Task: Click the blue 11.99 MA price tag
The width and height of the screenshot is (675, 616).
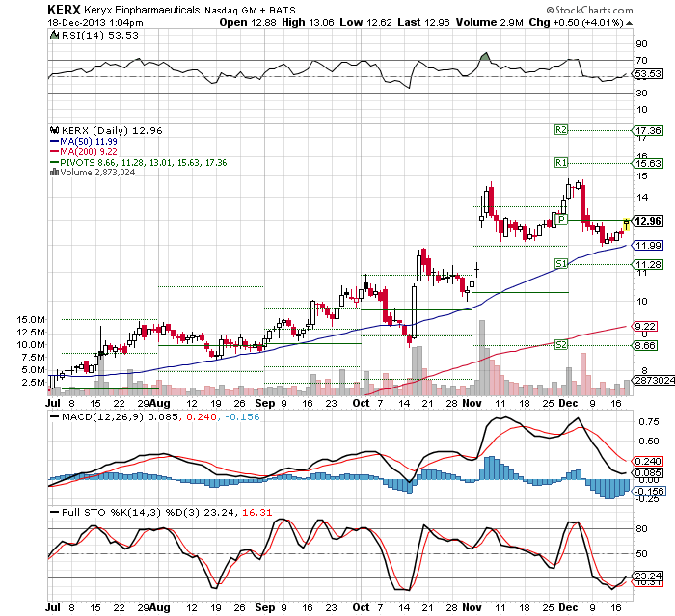Action: click(647, 246)
